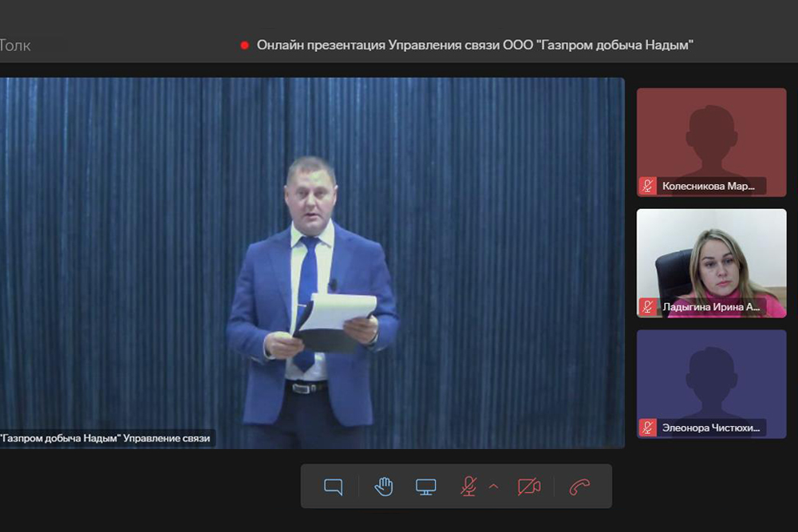798x532 pixels.
Task: Open the chat panel
Action: 334,487
